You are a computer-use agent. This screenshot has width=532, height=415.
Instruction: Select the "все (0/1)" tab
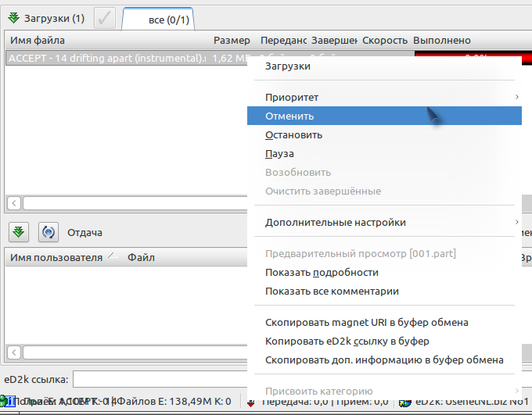(159, 20)
